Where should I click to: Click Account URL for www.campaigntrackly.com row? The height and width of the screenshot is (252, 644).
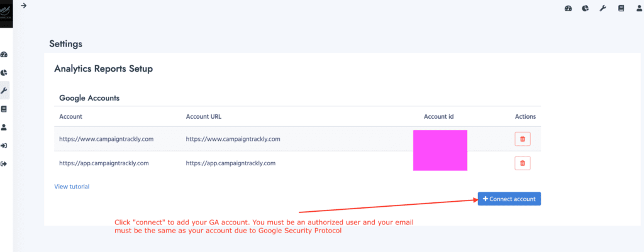tap(233, 139)
